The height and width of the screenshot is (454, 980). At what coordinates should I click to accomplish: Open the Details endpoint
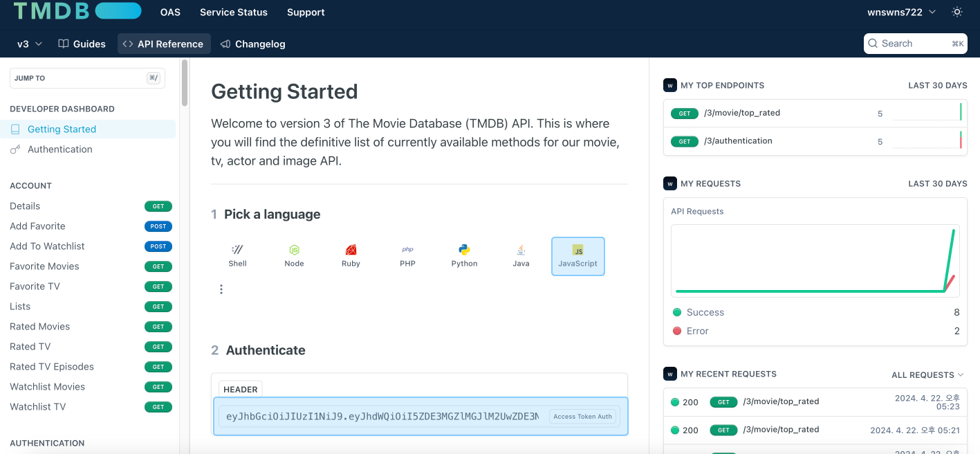(90, 206)
